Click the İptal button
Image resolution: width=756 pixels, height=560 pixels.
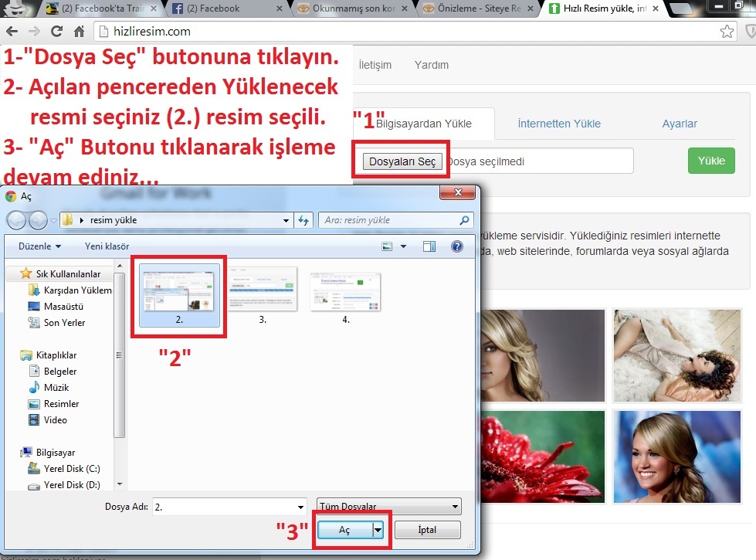[x=427, y=530]
